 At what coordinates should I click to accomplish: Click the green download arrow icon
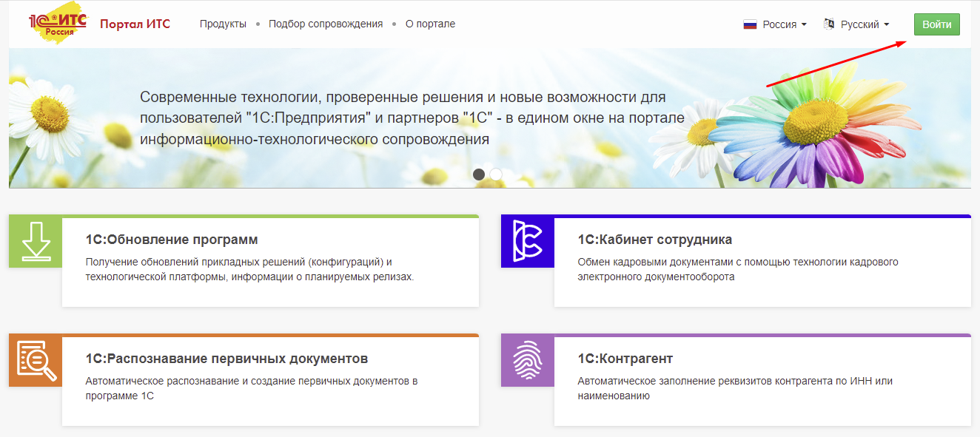[x=36, y=242]
